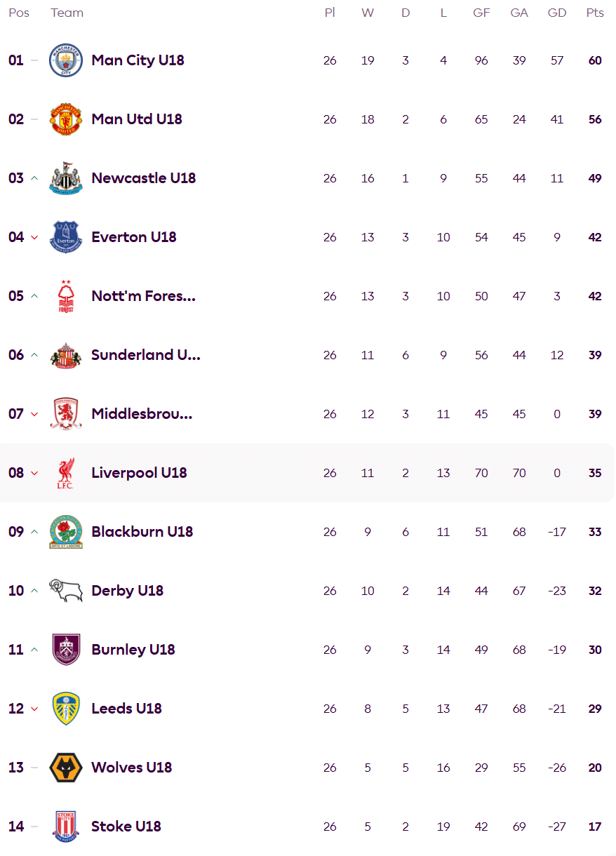Expand Everton U18 row via down arrow
616x856 pixels.
click(34, 237)
